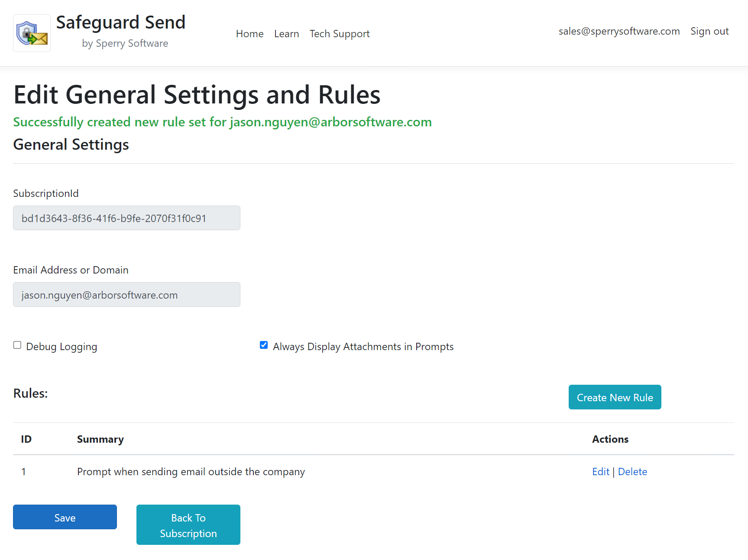Sign out of the account
748x560 pixels.
(x=709, y=31)
